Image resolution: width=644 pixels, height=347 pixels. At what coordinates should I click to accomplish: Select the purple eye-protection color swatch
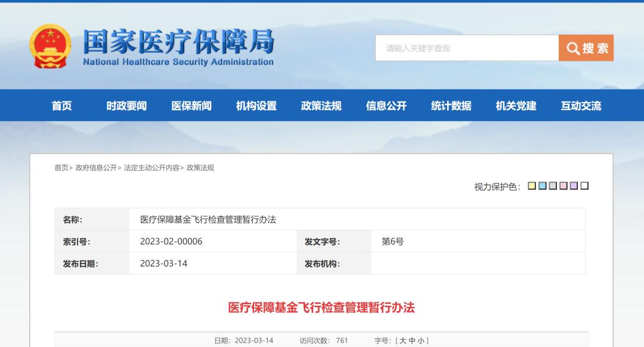[x=574, y=185]
